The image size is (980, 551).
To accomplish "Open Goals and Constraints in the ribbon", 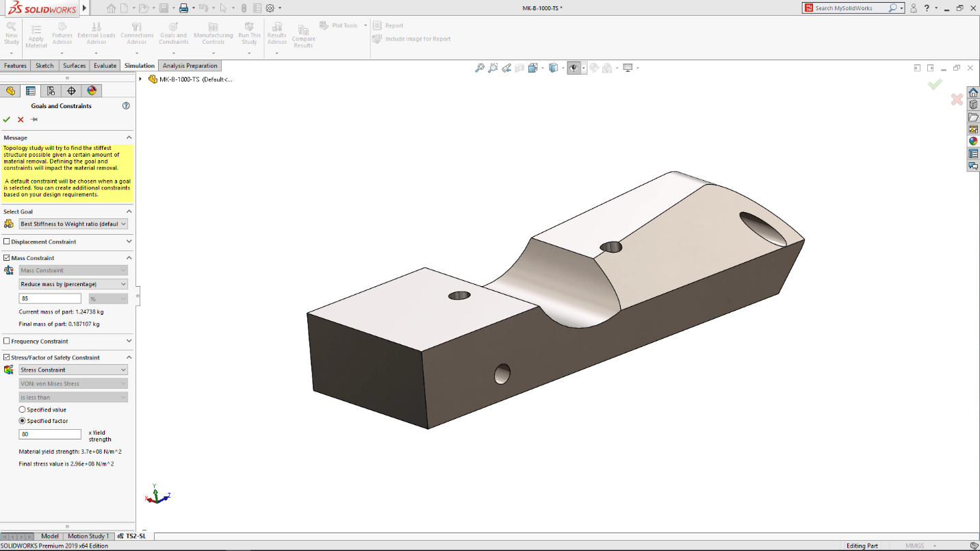I will tap(173, 36).
